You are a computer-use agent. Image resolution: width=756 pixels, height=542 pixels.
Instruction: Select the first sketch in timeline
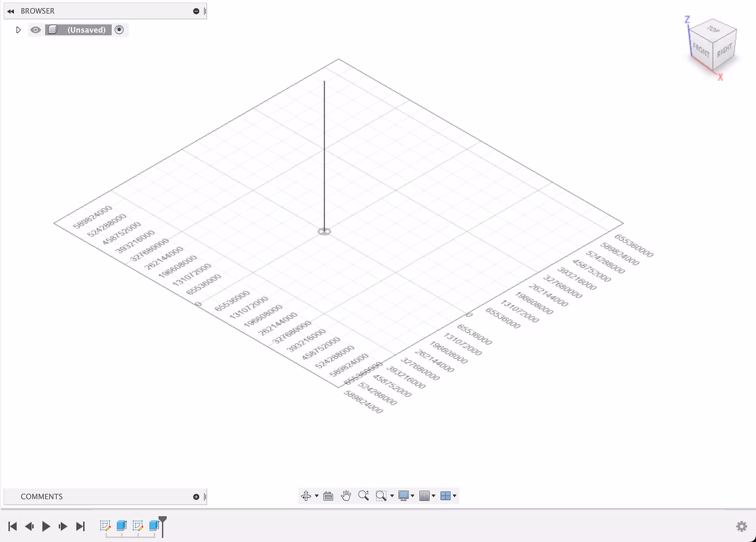(x=105, y=526)
